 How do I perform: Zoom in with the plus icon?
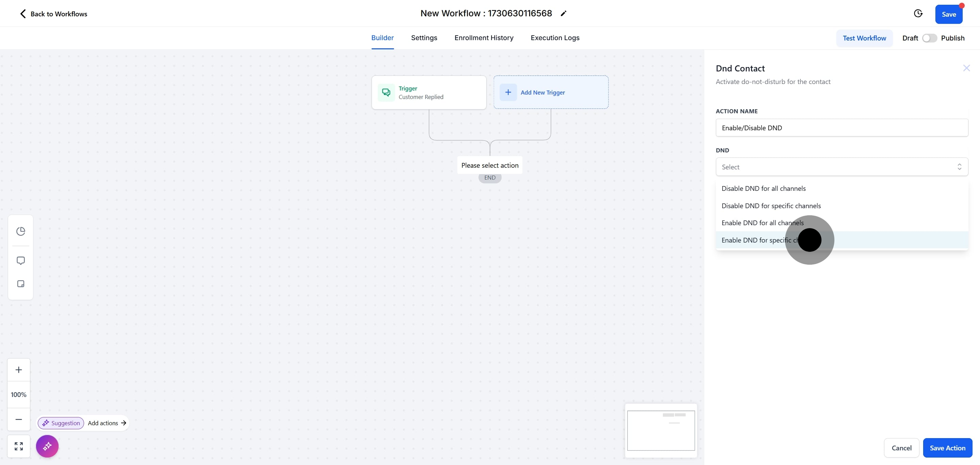tap(19, 369)
